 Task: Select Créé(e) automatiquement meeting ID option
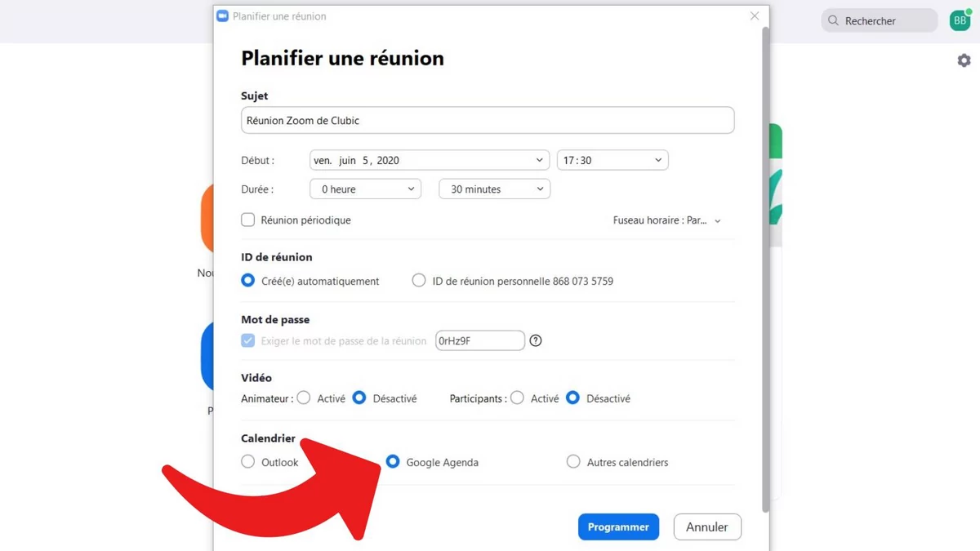coord(248,281)
